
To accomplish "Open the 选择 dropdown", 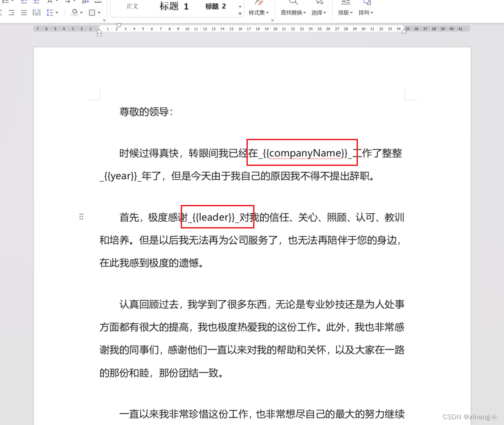I will 318,12.
